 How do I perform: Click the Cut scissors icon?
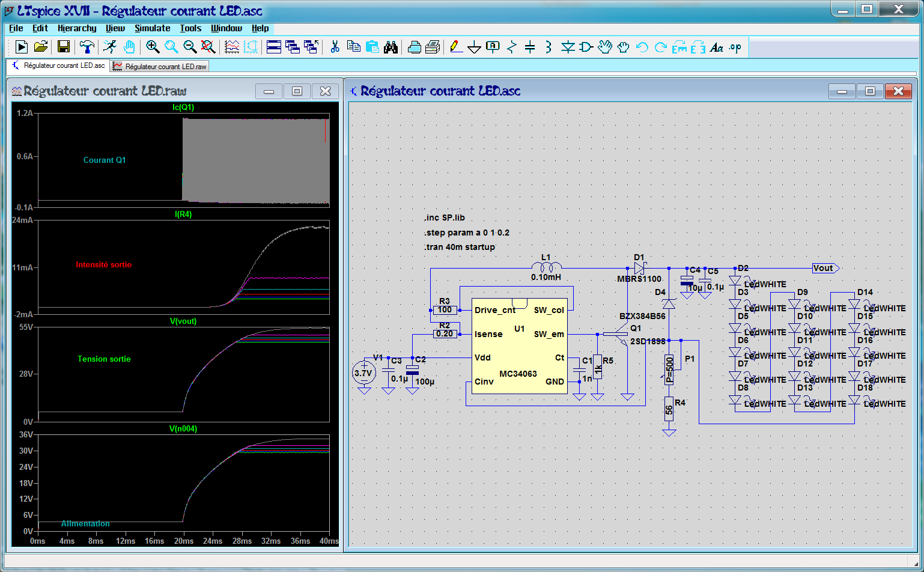(x=335, y=47)
